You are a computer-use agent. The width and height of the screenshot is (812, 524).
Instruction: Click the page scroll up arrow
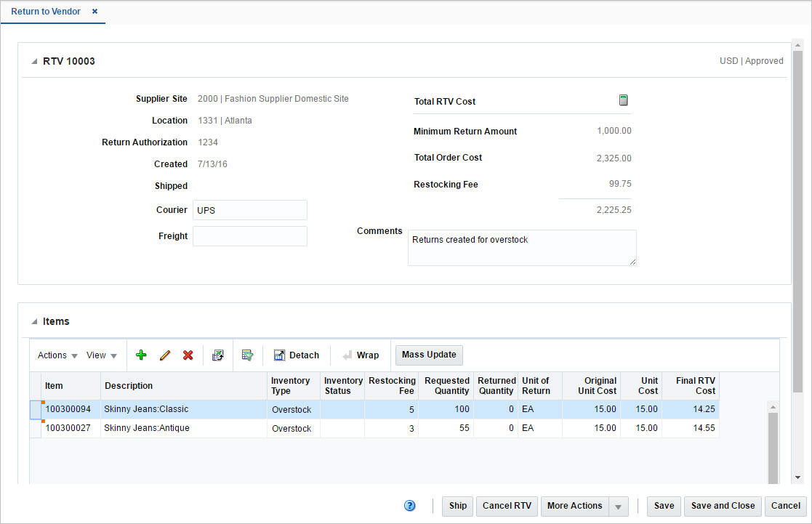[x=798, y=46]
